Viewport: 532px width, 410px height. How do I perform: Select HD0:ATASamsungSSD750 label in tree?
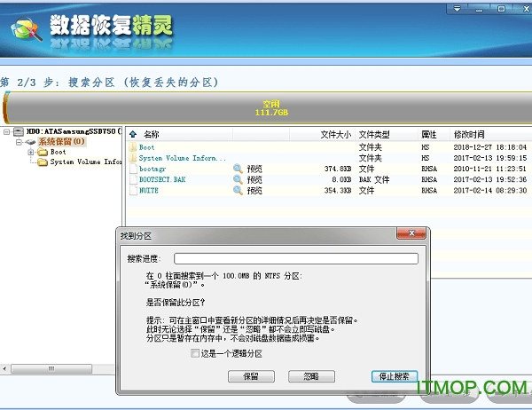tap(74, 131)
